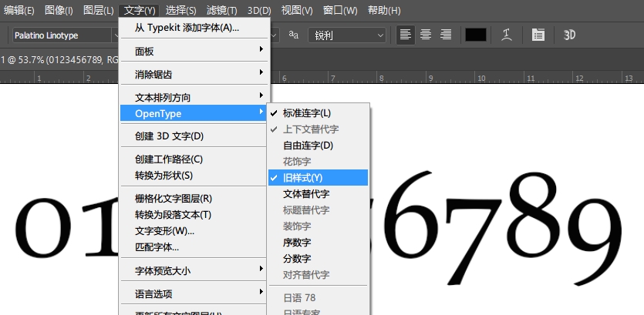Click the 3D text icon in options bar
The image size is (644, 315).
570,35
